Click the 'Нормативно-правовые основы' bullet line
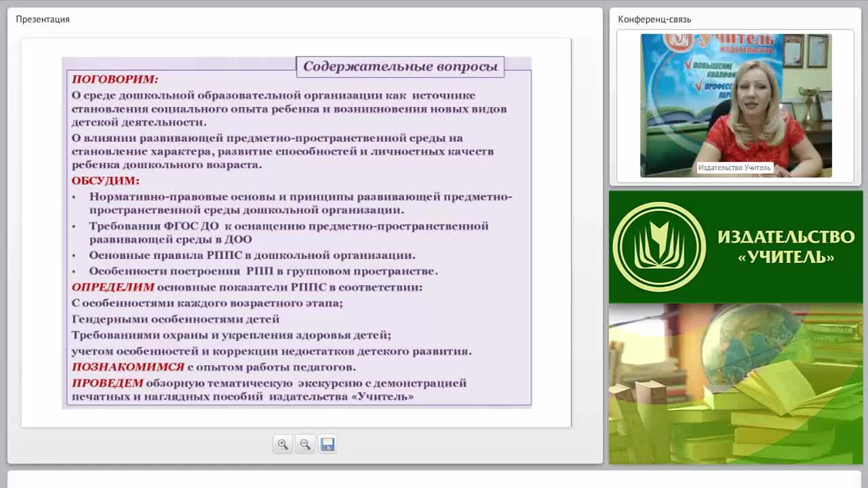The image size is (868, 488). click(x=300, y=203)
